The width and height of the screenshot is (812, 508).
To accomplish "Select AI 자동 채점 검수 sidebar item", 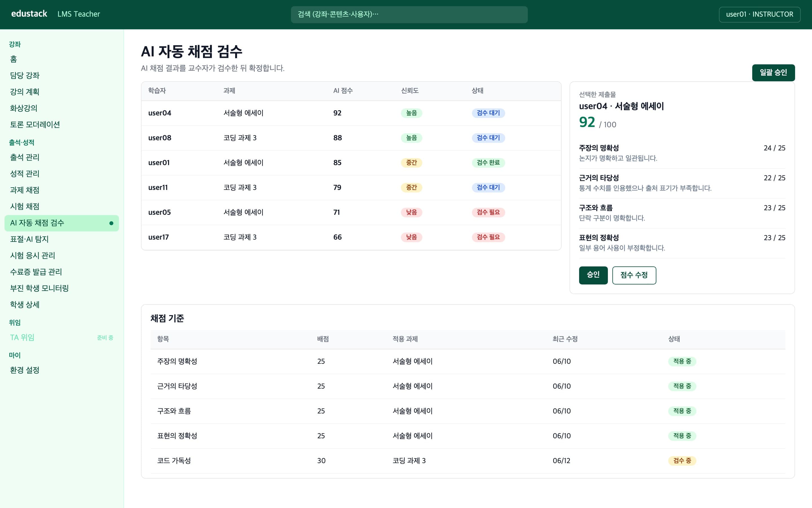I will click(x=62, y=223).
